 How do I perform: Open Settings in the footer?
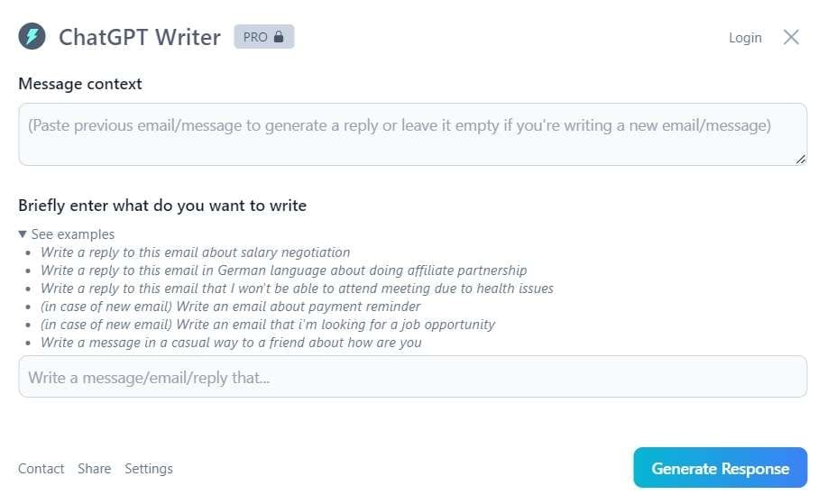tap(149, 469)
